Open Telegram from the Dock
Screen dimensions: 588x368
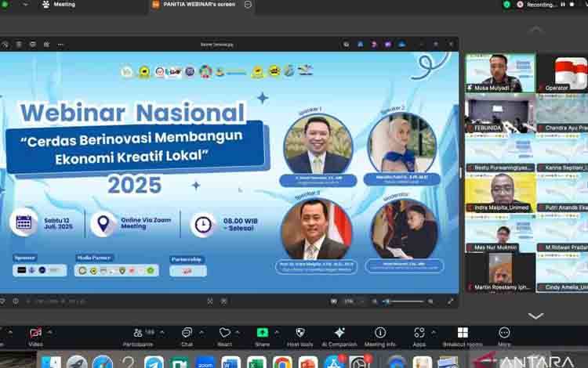click(x=154, y=363)
